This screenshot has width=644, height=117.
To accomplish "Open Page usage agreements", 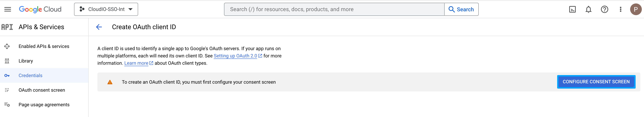I will coord(44,104).
